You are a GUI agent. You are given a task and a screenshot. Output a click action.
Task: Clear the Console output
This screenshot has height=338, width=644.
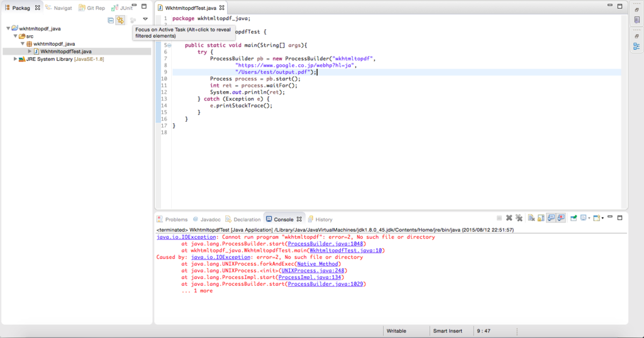tap(531, 218)
